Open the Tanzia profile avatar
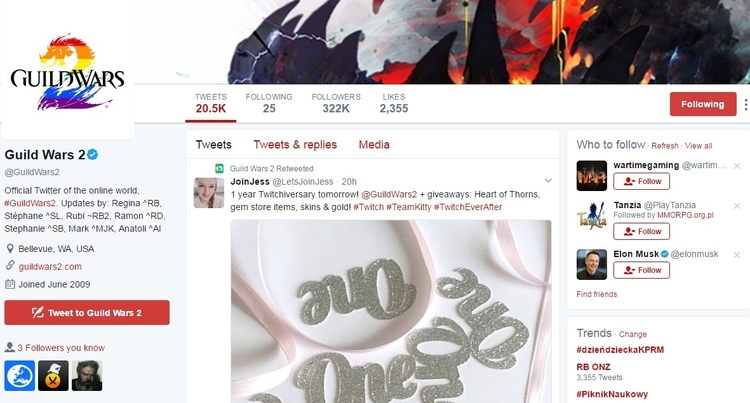 pos(592,216)
